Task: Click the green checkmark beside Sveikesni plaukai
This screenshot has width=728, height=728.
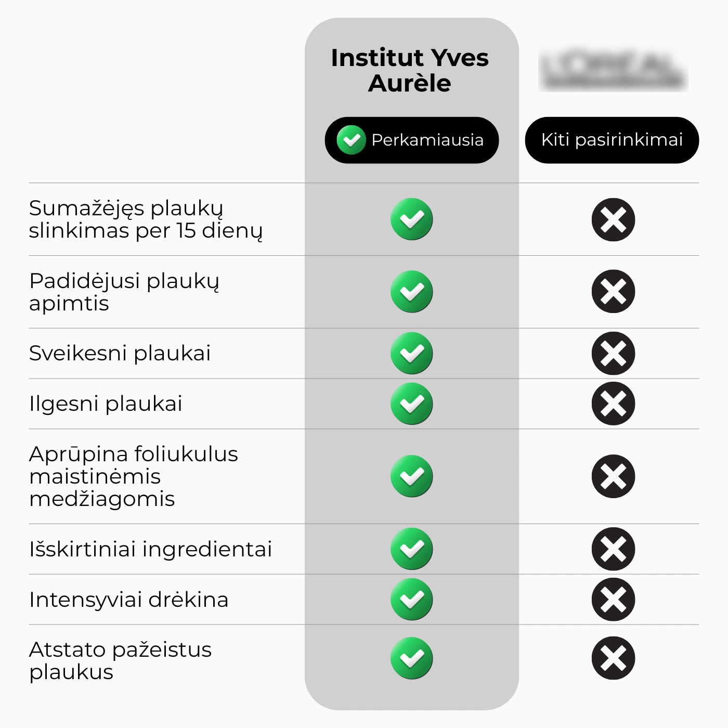Action: 411,353
